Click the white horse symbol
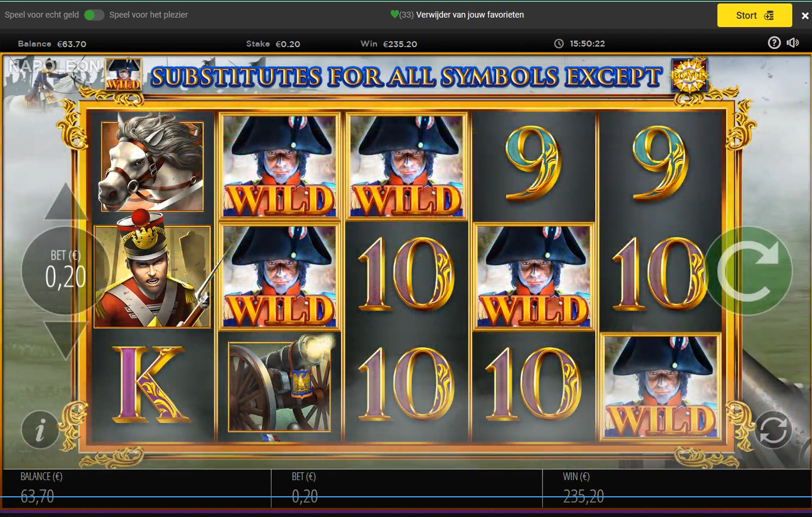812x517 pixels. [x=152, y=163]
